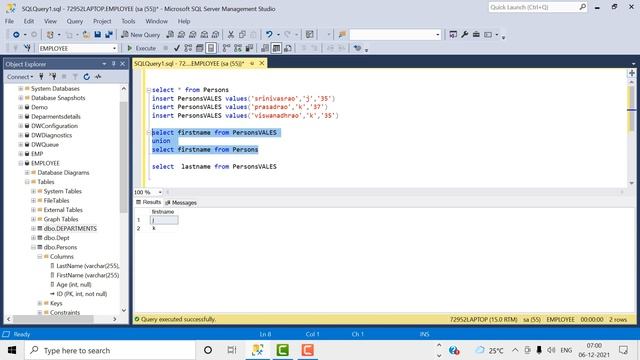The width and height of the screenshot is (640, 360).
Task: Open the Tools menu
Action: (x=128, y=21)
